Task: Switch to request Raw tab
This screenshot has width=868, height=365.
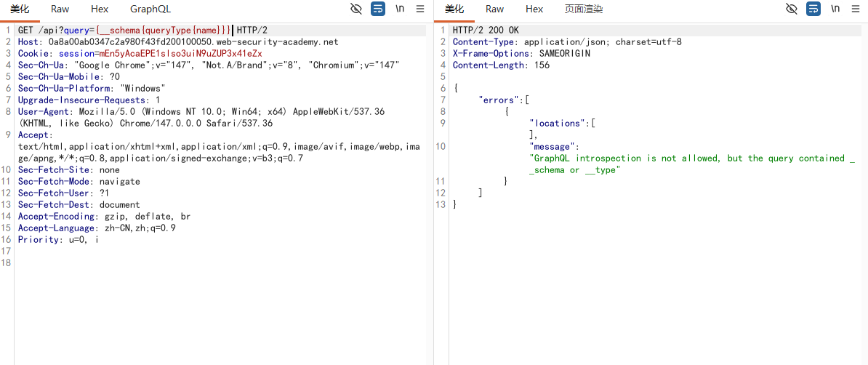Action: tap(60, 9)
